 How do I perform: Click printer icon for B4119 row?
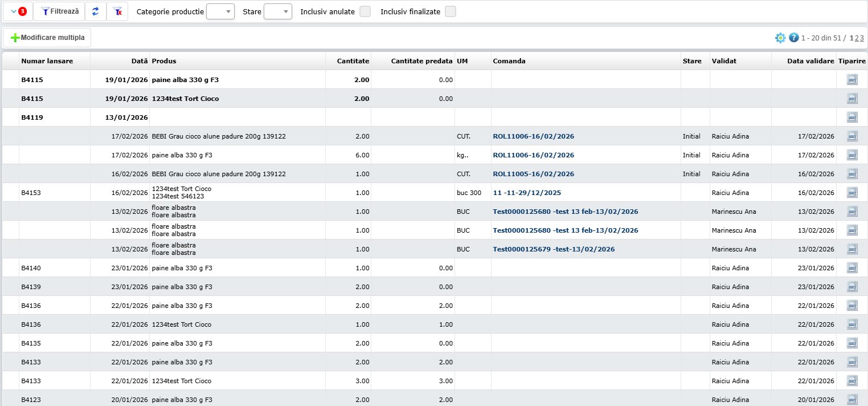852,117
